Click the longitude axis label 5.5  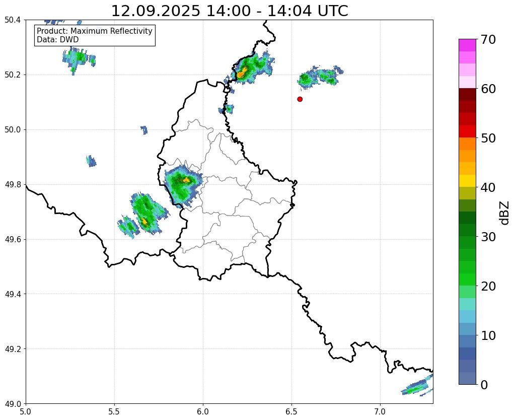click(114, 411)
